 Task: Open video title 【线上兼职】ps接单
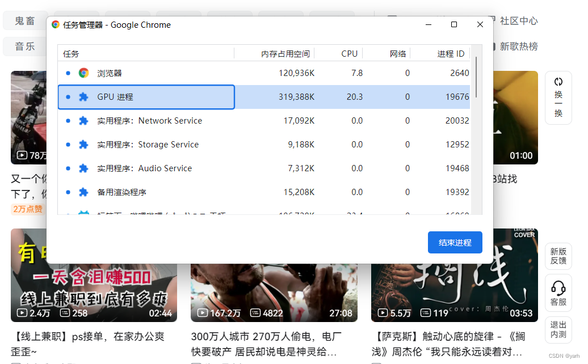click(x=89, y=344)
